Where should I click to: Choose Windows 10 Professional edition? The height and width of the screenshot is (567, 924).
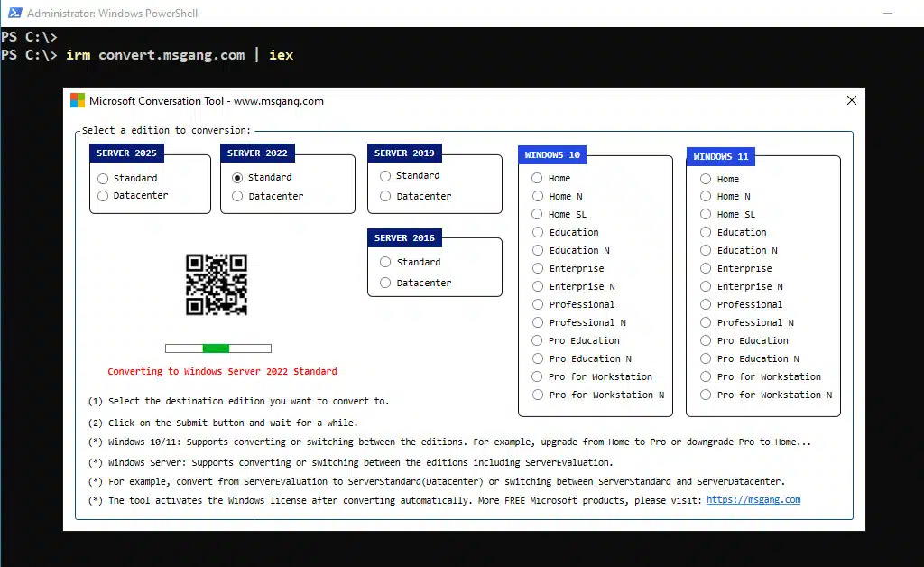click(x=538, y=305)
